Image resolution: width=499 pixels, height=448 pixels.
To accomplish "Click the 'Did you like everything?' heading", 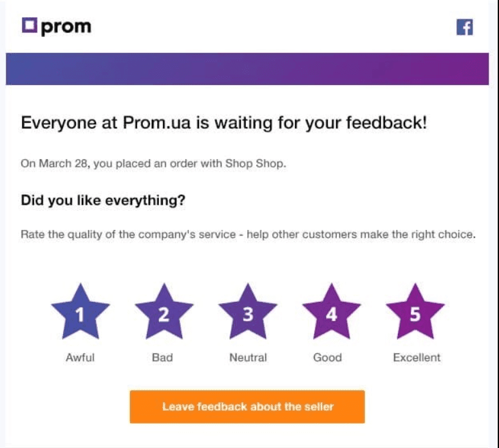I will coord(103,200).
